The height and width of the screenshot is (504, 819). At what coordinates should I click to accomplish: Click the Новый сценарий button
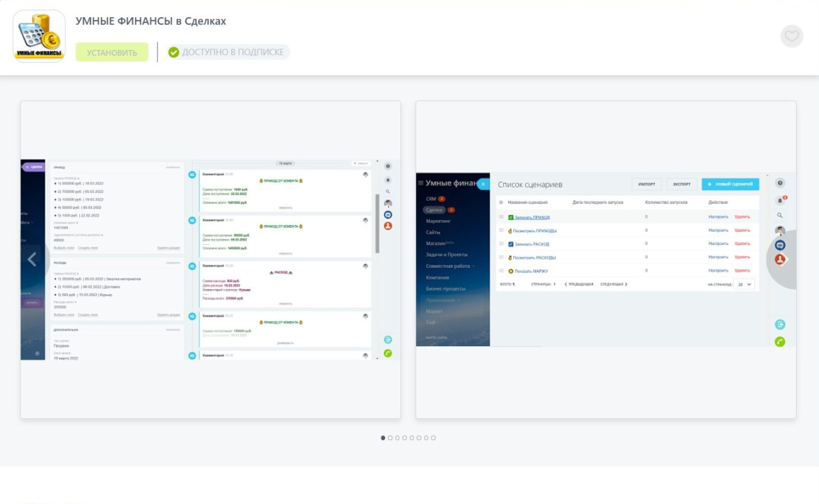pyautogui.click(x=730, y=184)
